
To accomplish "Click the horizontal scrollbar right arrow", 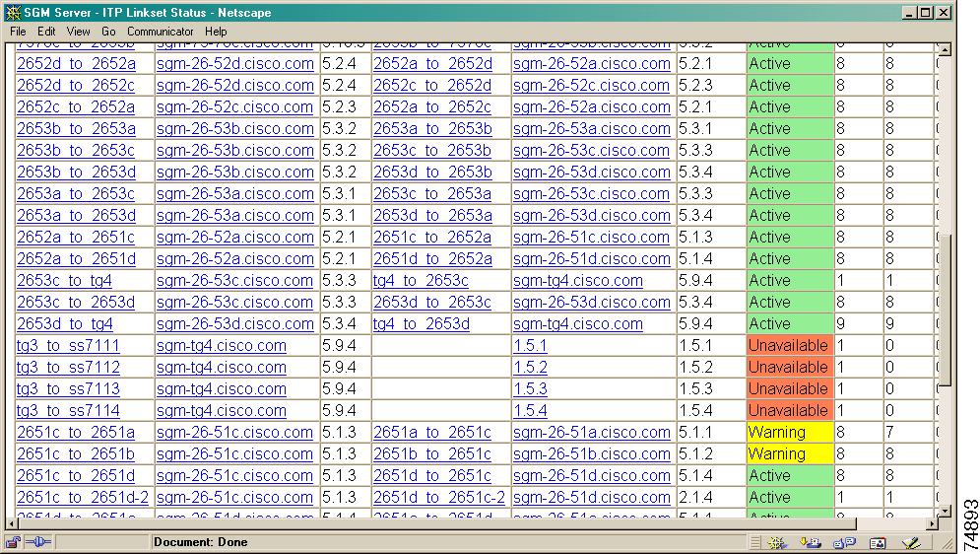I will click(x=933, y=523).
